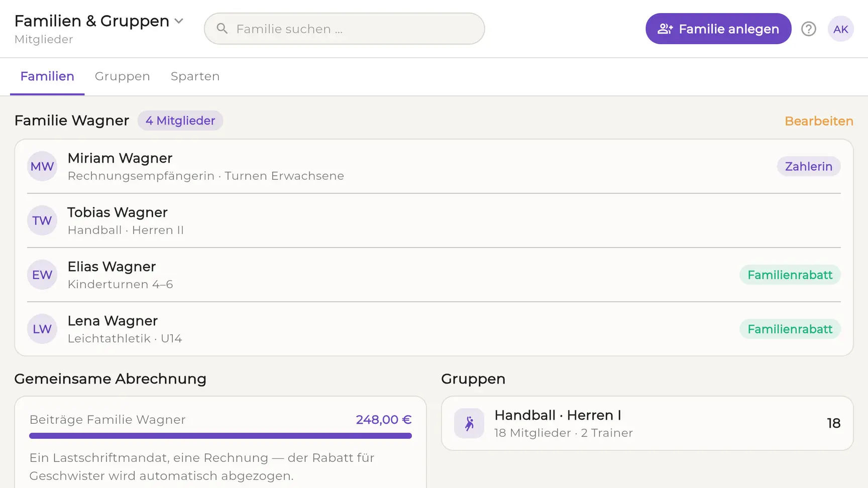Click the name Miriam Wagner

[x=120, y=158]
